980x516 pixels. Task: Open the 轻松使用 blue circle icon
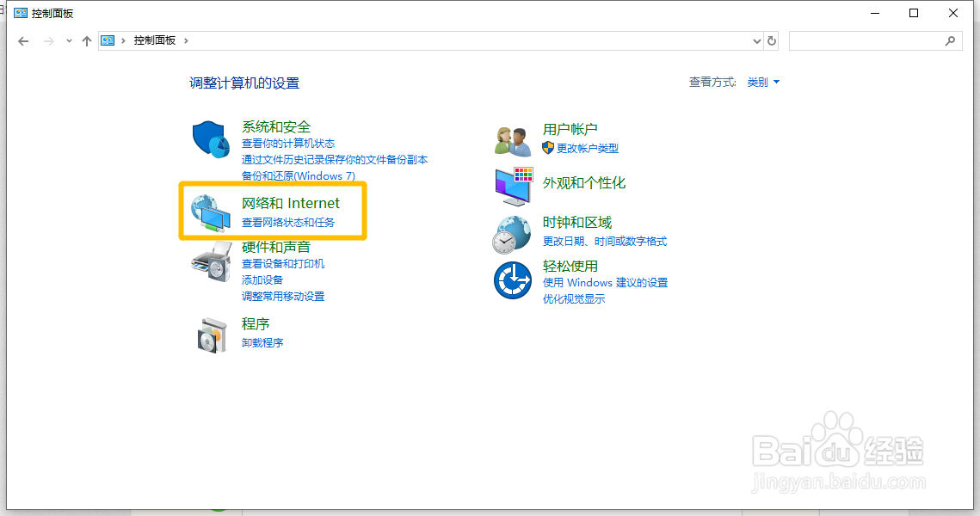click(513, 280)
